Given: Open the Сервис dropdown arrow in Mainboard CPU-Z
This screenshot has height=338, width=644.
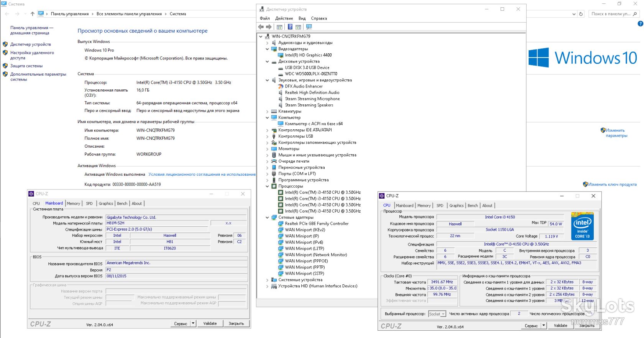Looking at the screenshot, I should pyautogui.click(x=194, y=323).
